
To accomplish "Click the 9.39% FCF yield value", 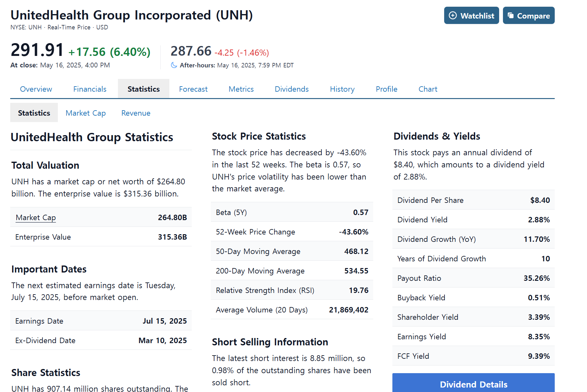I will pos(539,356).
